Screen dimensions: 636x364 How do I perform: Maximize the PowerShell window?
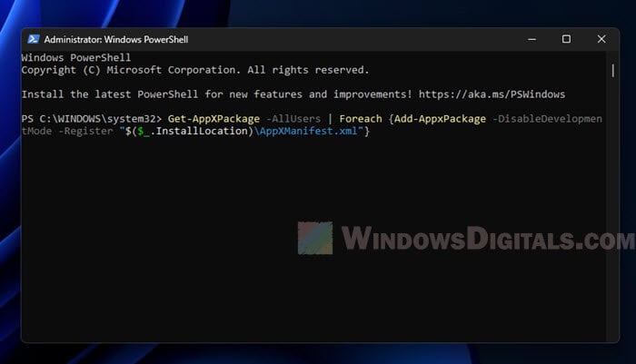(566, 39)
